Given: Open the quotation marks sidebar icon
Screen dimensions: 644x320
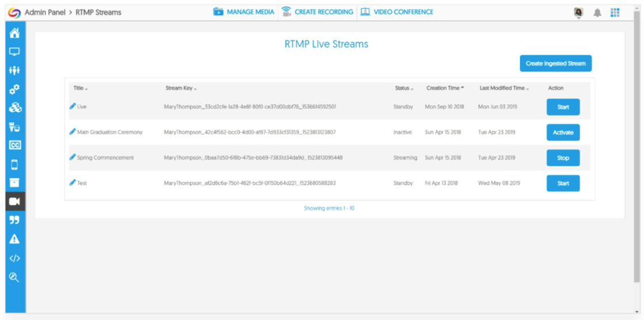Looking at the screenshot, I should point(14,220).
